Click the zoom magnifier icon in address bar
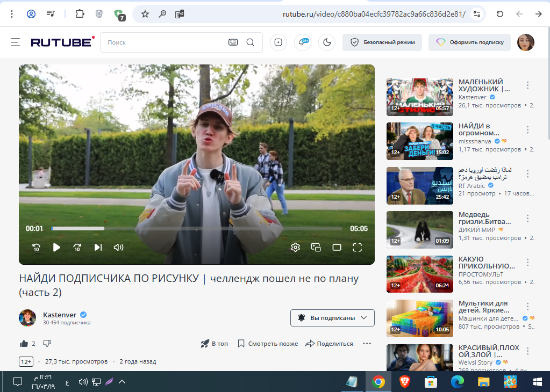 point(162,14)
